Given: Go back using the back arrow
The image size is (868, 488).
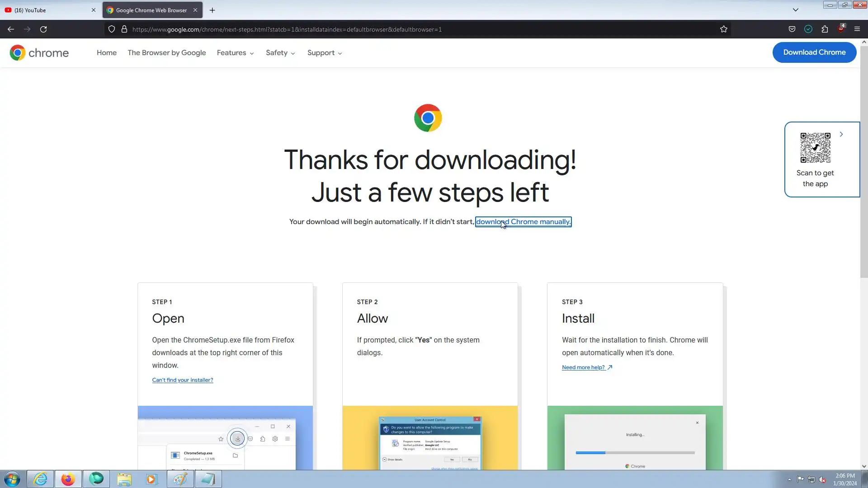Looking at the screenshot, I should pyautogui.click(x=11, y=29).
